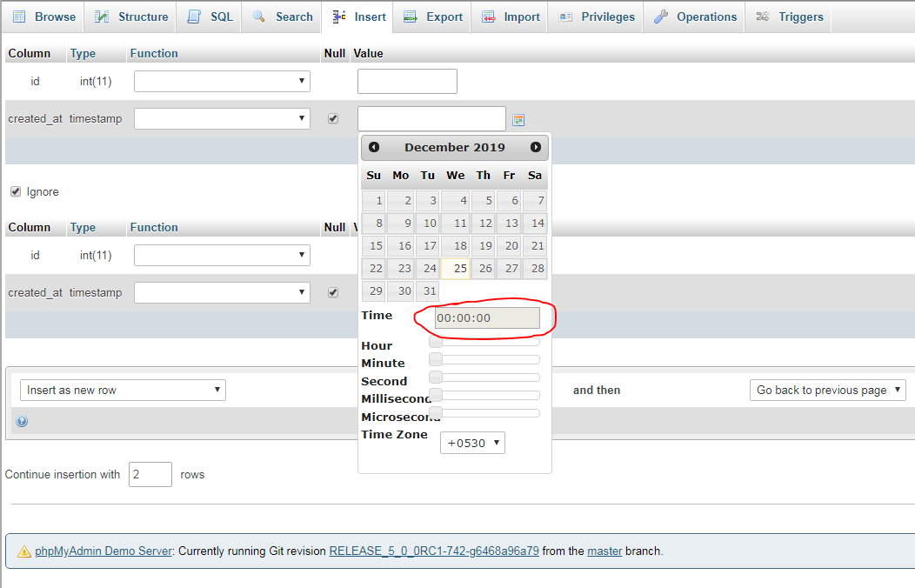Image resolution: width=915 pixels, height=588 pixels.
Task: Toggle Null for the second created_at row
Action: tap(333, 292)
